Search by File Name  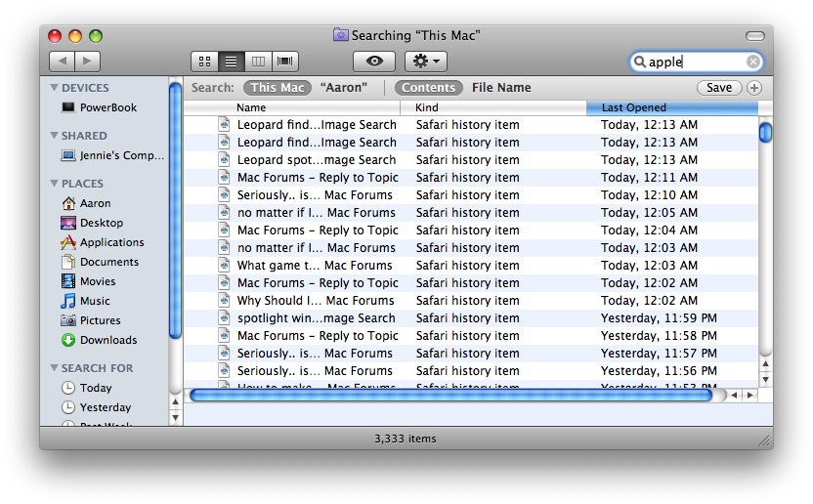click(x=501, y=88)
